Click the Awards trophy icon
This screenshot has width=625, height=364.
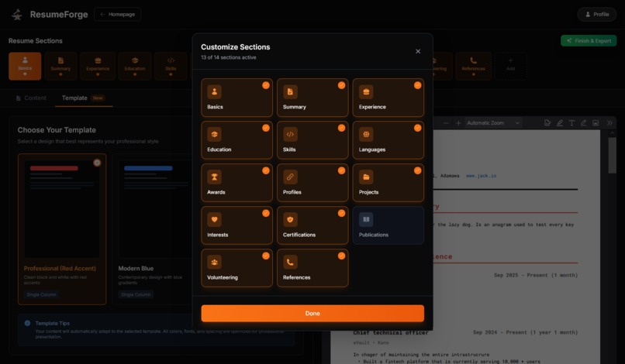(x=214, y=177)
